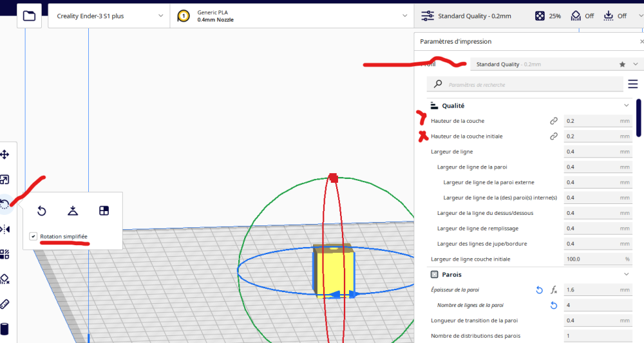
Task: Click the settings panel scrollbar
Action: [x=638, y=118]
